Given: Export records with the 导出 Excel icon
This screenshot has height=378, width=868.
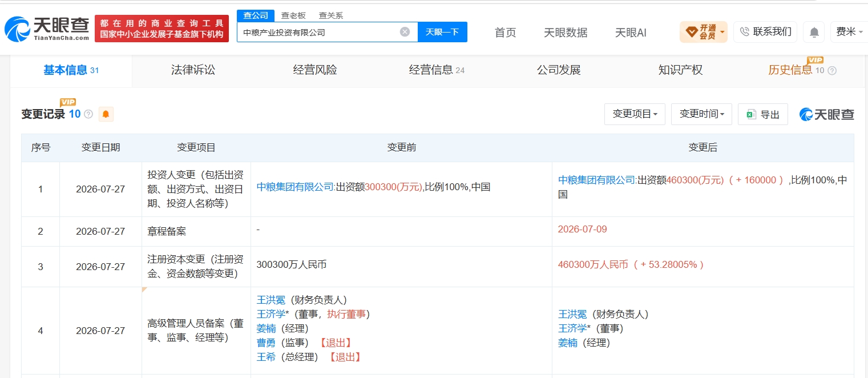Looking at the screenshot, I should pos(751,115).
